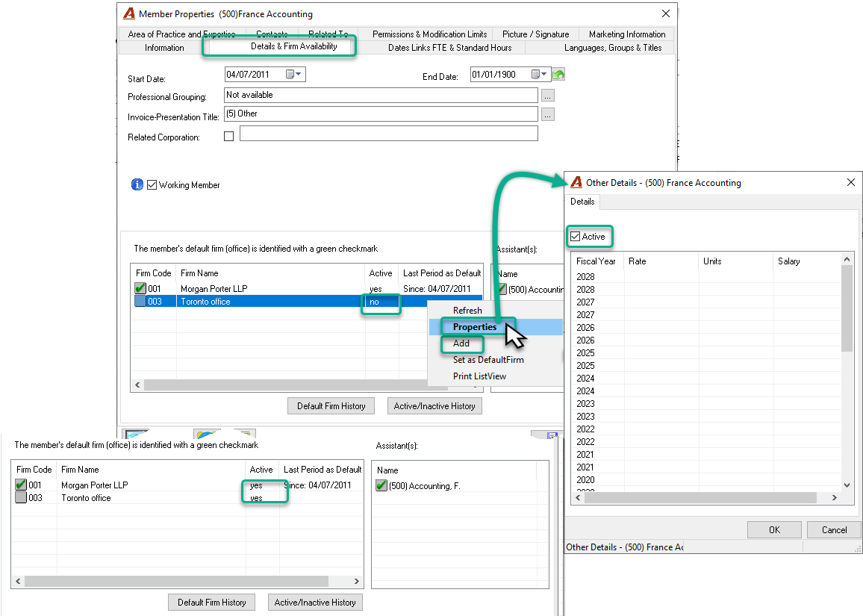Confirm Other Details with the OK button
Viewport: 863px width, 616px height.
point(774,529)
